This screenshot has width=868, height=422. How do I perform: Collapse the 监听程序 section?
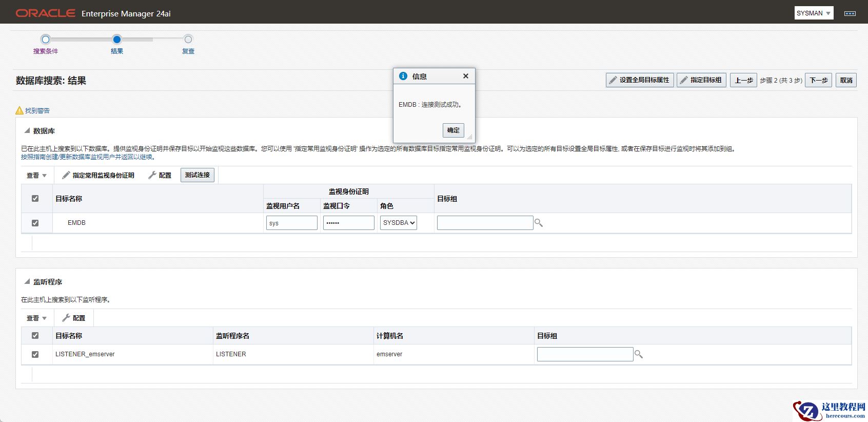[x=27, y=281]
